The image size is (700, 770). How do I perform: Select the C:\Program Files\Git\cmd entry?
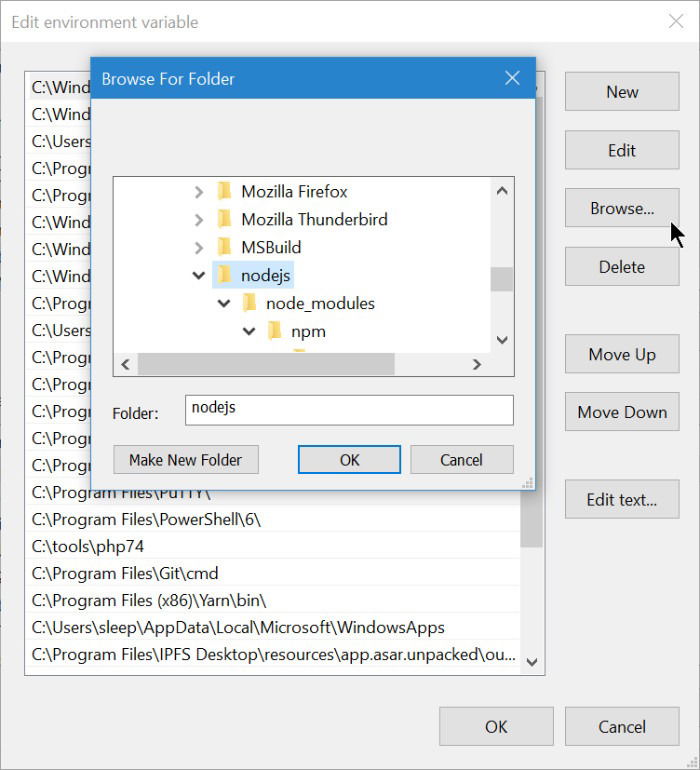pos(273,573)
